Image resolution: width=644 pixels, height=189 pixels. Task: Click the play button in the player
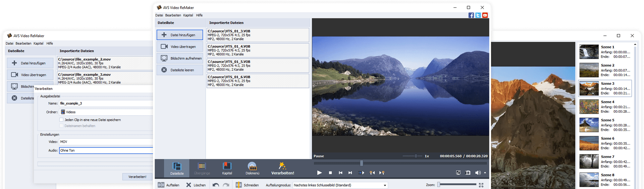click(319, 173)
